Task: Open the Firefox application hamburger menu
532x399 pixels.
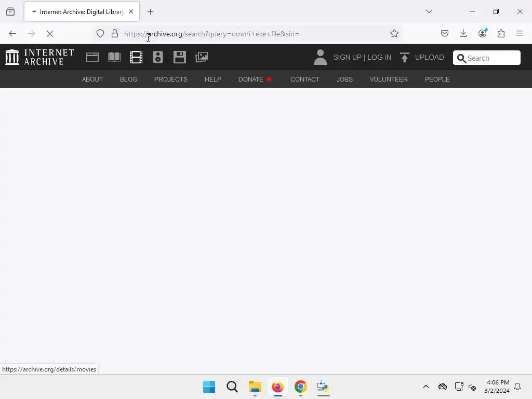Action: (x=520, y=33)
